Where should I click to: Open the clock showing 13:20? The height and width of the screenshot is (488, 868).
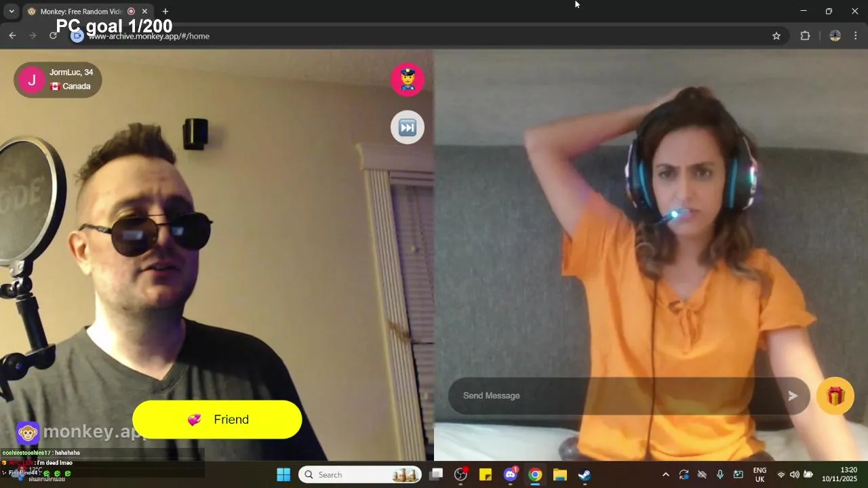[840, 474]
